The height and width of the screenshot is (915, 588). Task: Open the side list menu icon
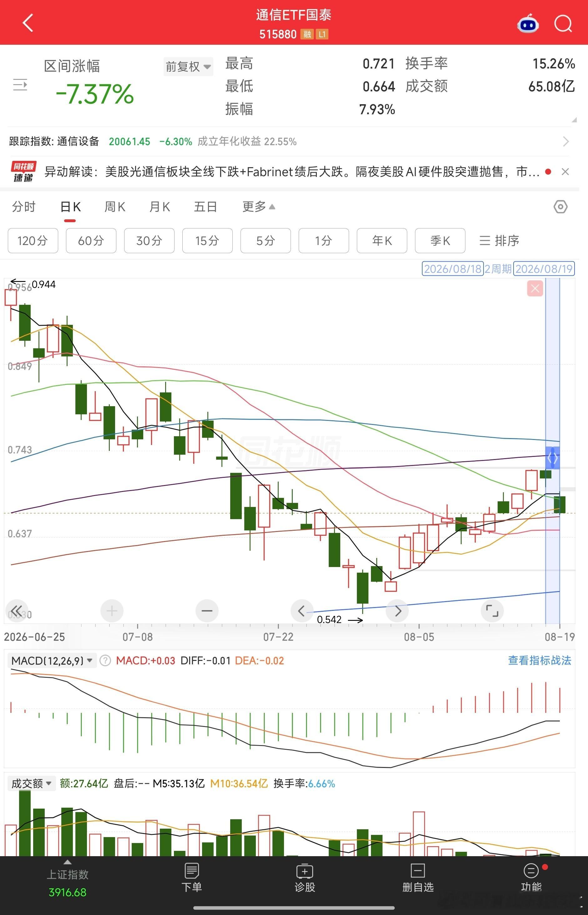(x=20, y=84)
